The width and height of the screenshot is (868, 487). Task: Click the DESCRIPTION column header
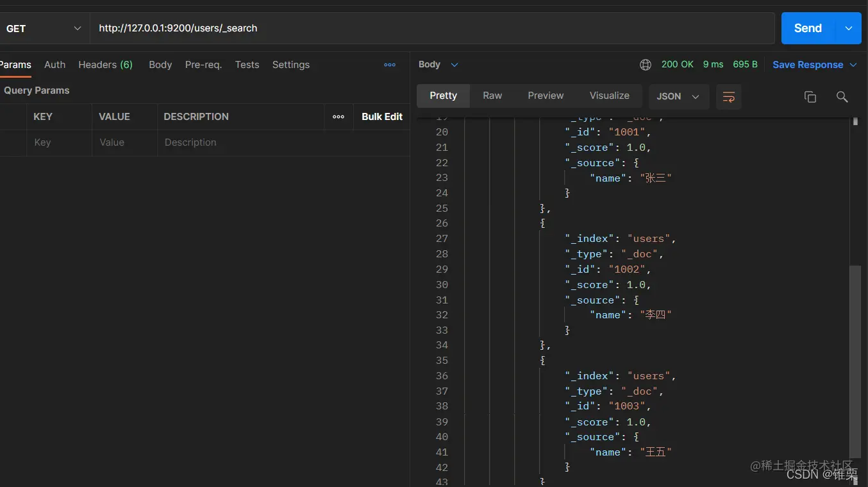click(196, 117)
